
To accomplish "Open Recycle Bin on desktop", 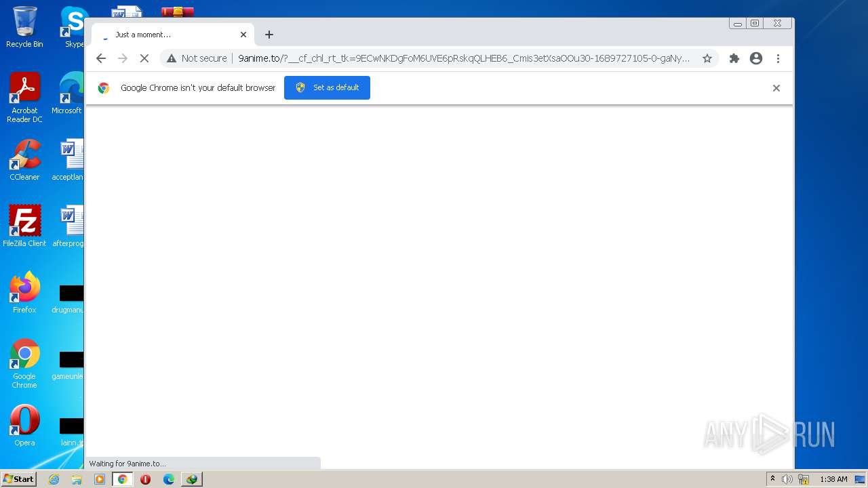I will pos(24,27).
